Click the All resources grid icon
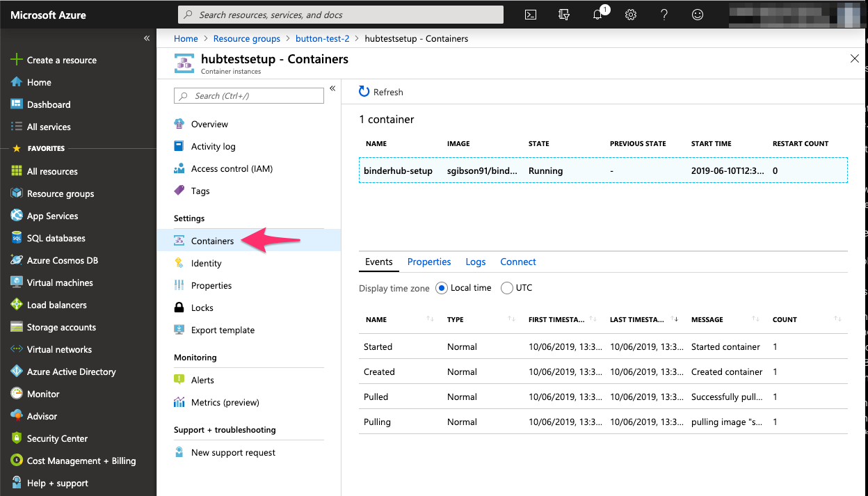The height and width of the screenshot is (496, 868). (17, 171)
